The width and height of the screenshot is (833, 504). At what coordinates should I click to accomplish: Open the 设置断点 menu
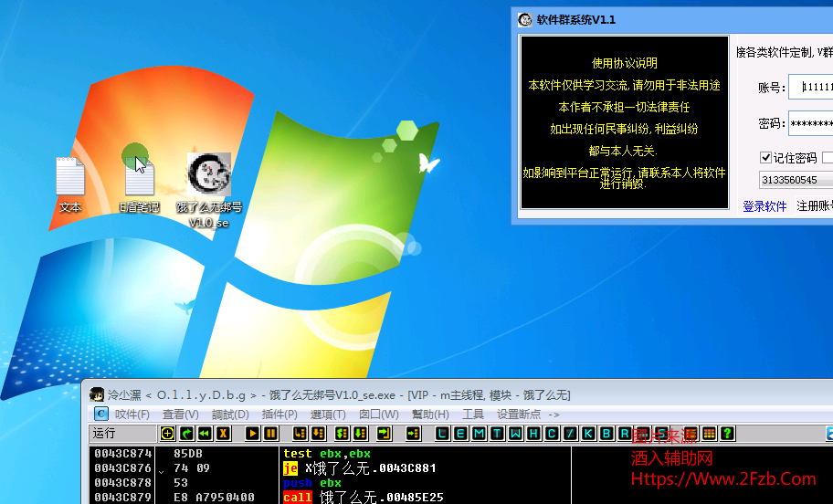[x=519, y=415]
